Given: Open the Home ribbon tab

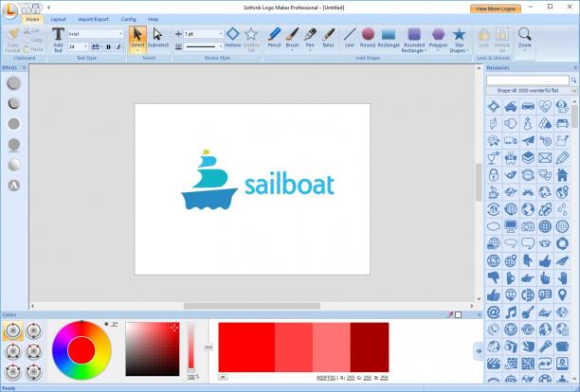Looking at the screenshot, I should coord(32,19).
